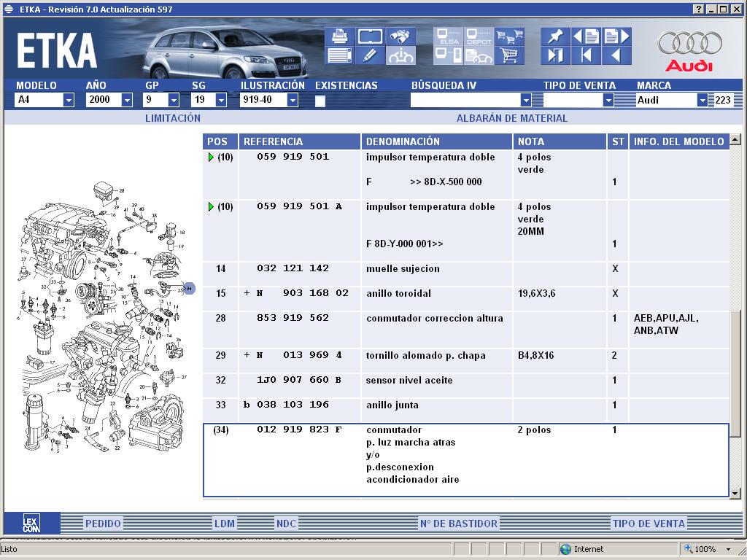
Task: Go to next page document icon
Action: 617,36
